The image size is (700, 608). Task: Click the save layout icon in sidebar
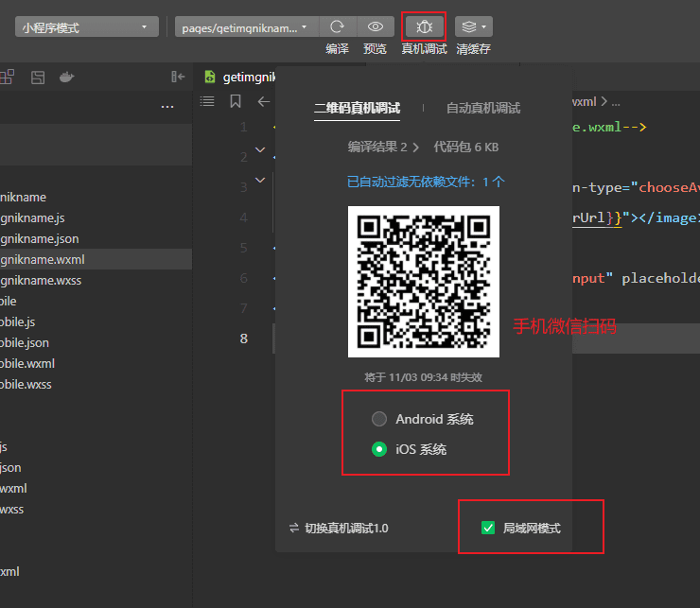pos(38,78)
